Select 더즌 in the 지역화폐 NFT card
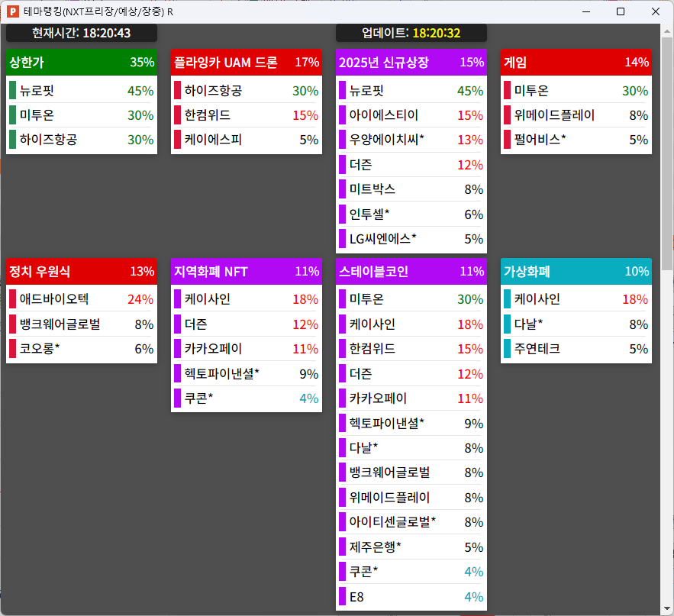 (247, 324)
